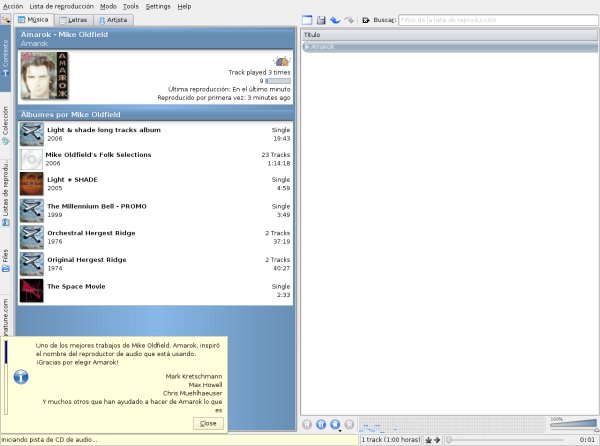Viewport: 600px width, 446px height.
Task: Click the spectrum analyzer display
Action: click(x=452, y=425)
